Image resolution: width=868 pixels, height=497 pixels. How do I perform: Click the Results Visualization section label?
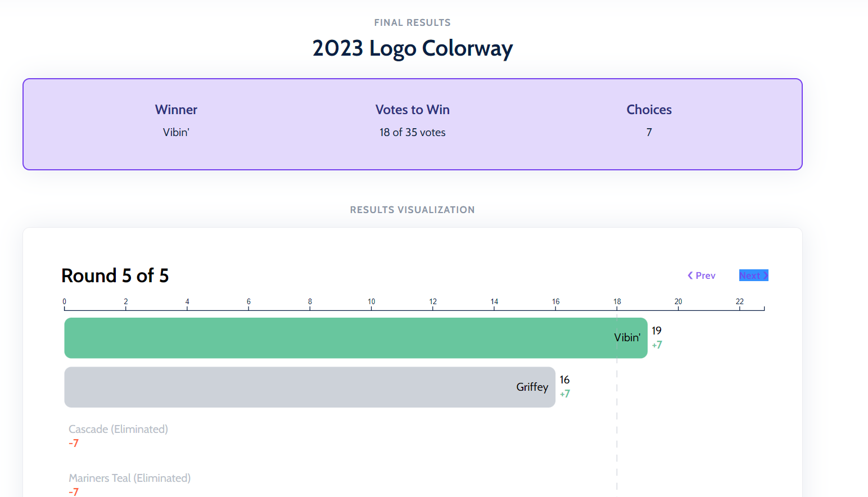point(412,210)
